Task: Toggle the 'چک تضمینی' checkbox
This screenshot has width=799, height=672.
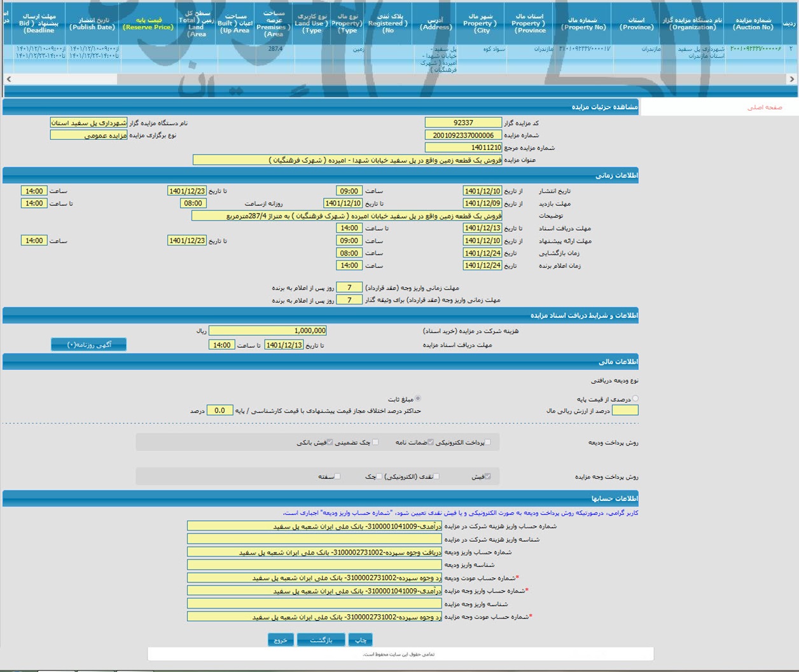Action: pyautogui.click(x=375, y=442)
